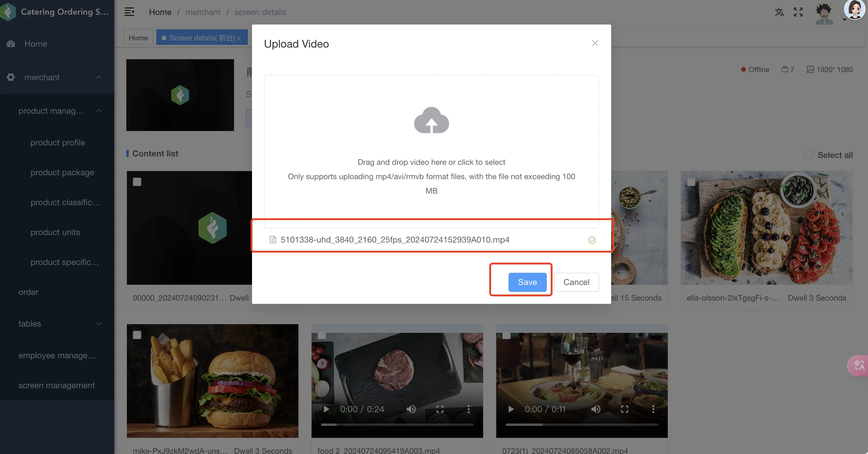
Task: Close the Upload Video dialog
Action: pos(595,43)
